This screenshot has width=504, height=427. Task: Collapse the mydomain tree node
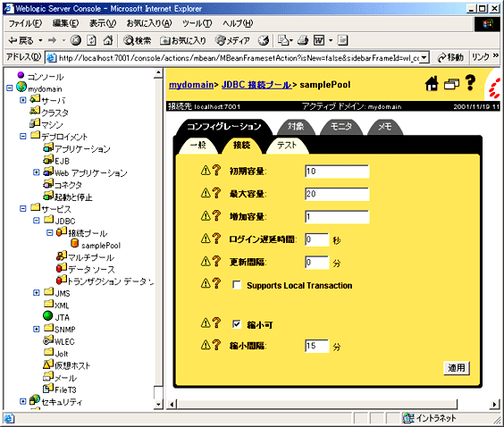(10, 88)
